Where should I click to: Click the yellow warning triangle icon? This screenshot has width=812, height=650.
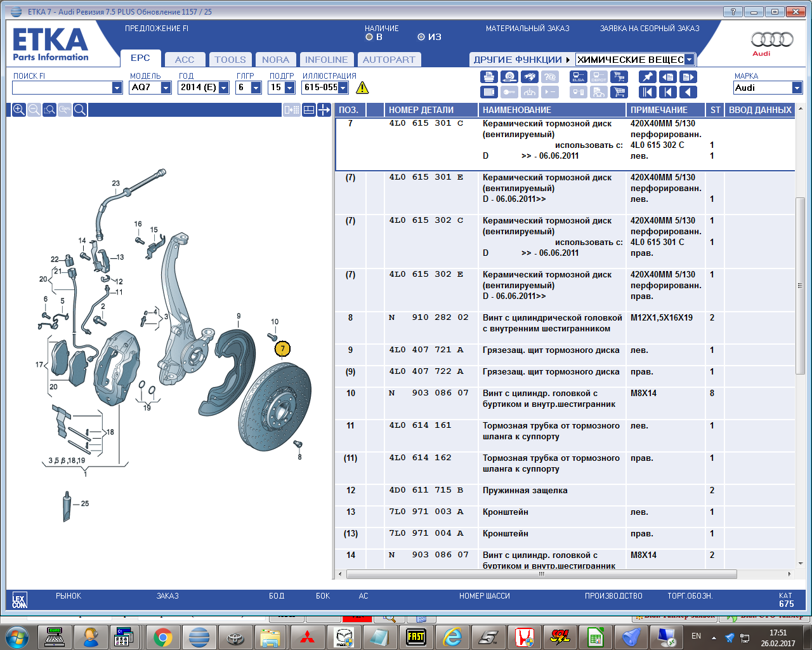pos(362,88)
